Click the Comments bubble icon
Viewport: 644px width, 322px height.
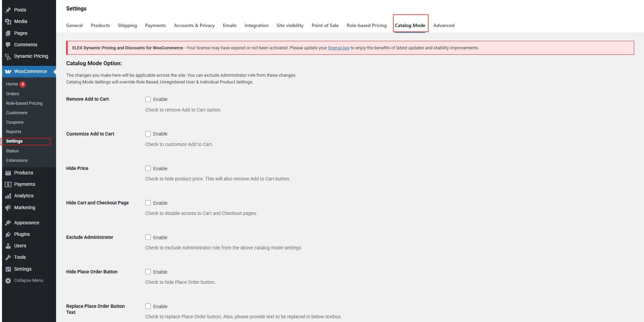coord(8,45)
